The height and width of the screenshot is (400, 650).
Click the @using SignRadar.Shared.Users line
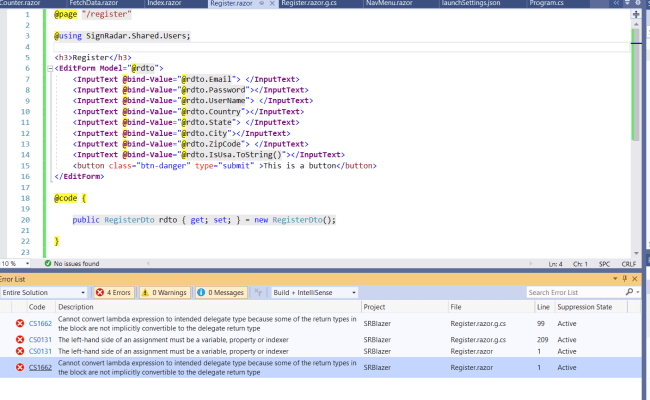tap(122, 36)
